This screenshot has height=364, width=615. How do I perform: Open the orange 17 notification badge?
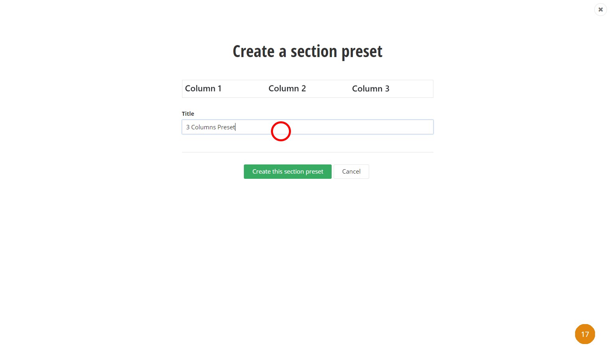click(585, 334)
